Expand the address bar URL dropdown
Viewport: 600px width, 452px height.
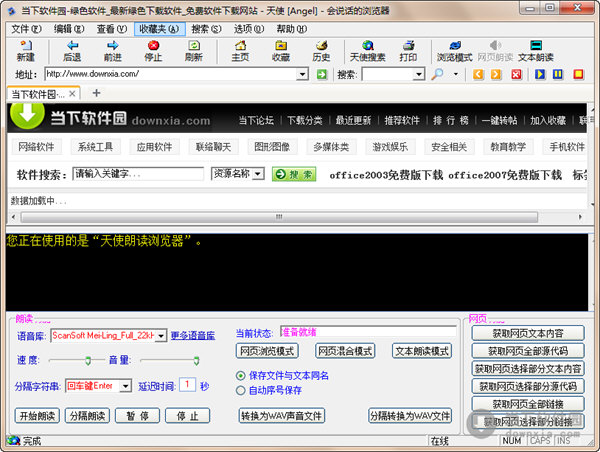(x=302, y=74)
